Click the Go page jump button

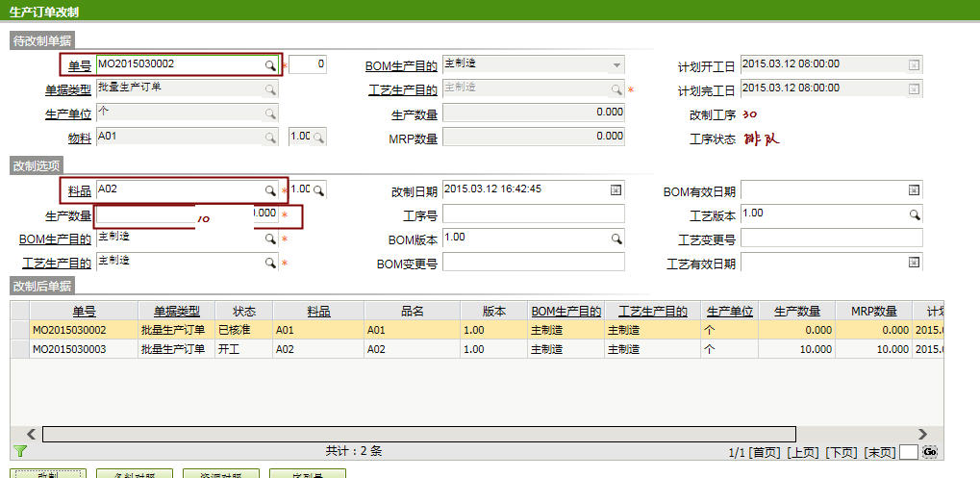(x=929, y=451)
